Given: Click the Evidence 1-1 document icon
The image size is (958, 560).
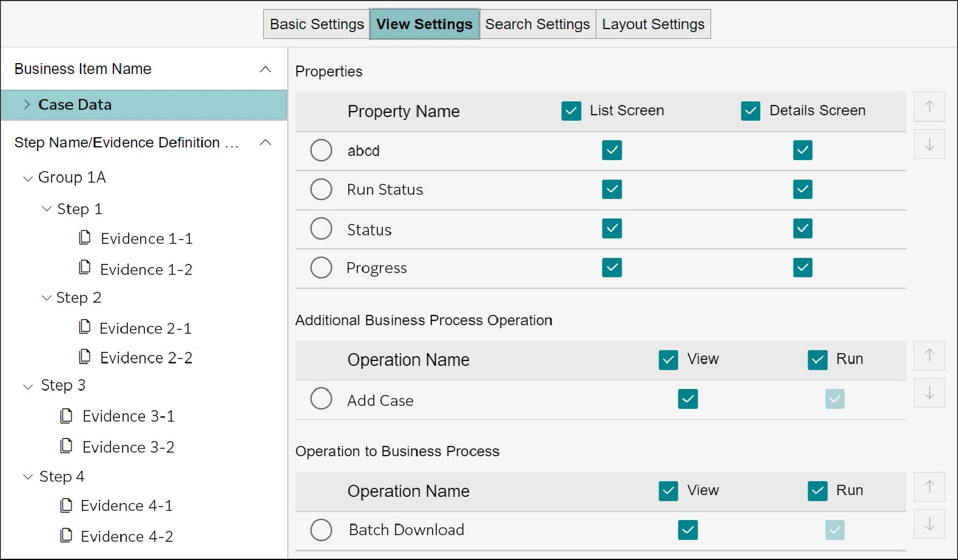Looking at the screenshot, I should pyautogui.click(x=85, y=237).
